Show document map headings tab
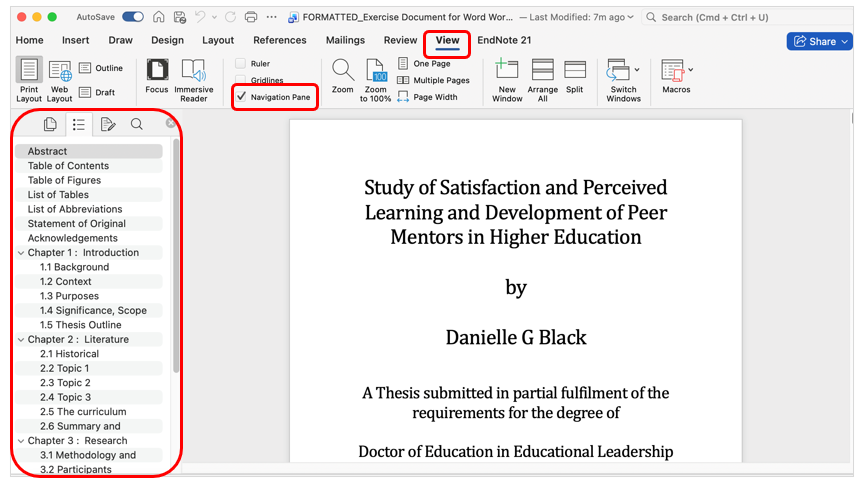Screen dimensions: 863x484 coord(79,124)
